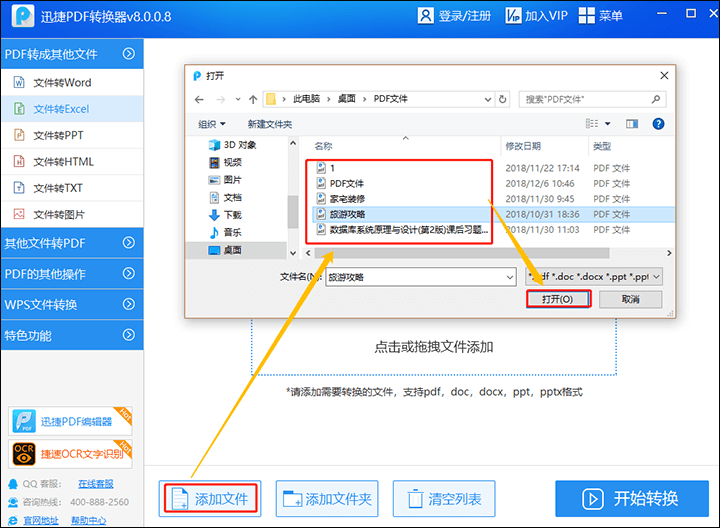Click the 登录/注册 user icon
720x528 pixels.
pos(425,16)
